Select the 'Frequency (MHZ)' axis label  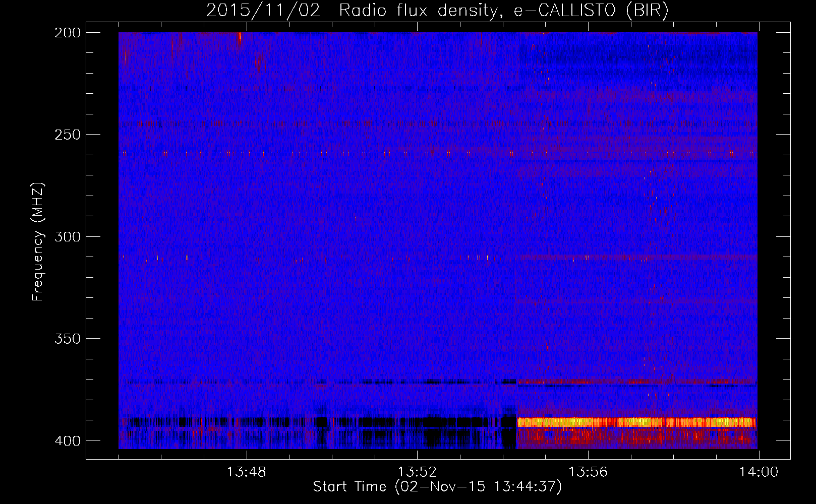[38, 241]
